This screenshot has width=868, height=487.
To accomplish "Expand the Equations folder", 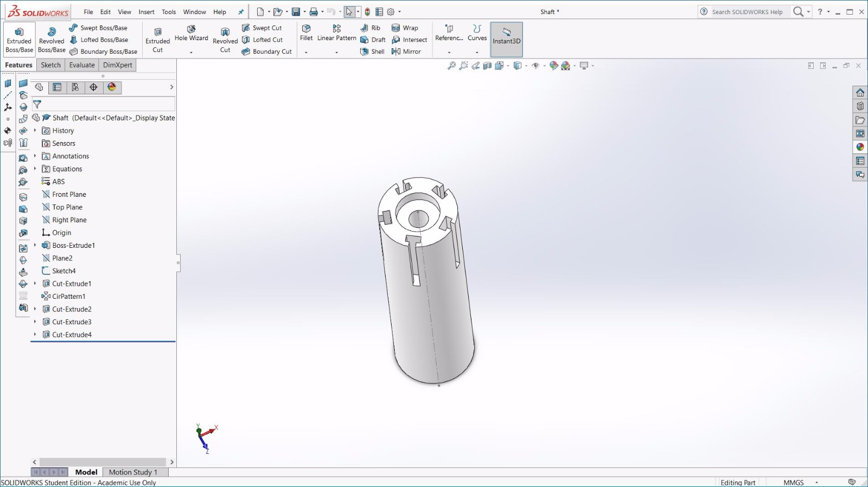I will click(x=35, y=169).
